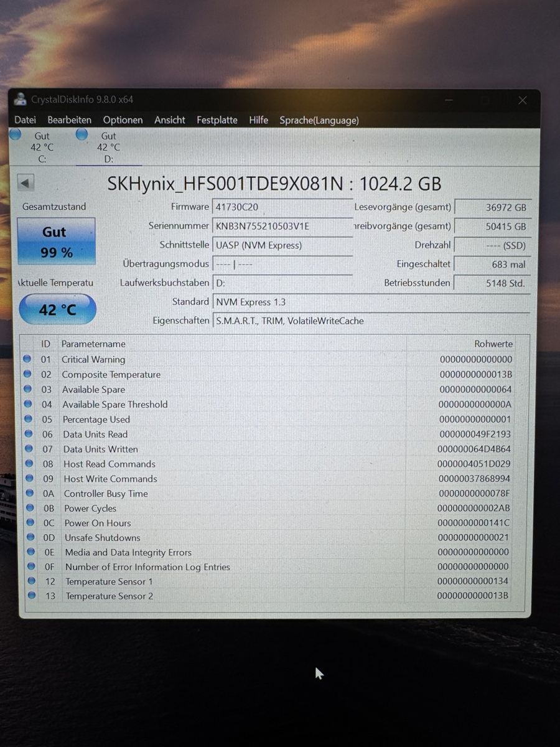
Task: Click raw value 0000004051D029
Action: coord(474,464)
